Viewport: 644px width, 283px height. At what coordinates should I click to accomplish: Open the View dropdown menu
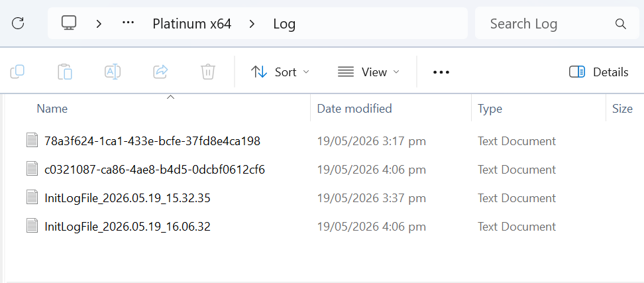point(368,72)
